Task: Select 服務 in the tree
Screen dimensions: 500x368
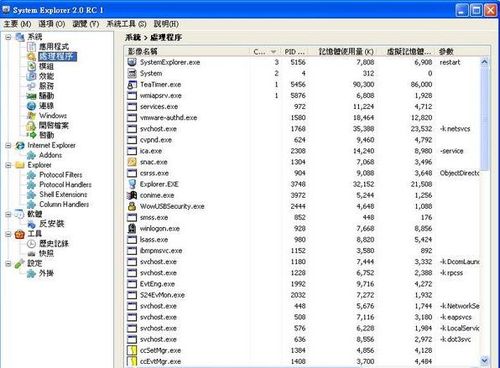Action: click(46, 86)
